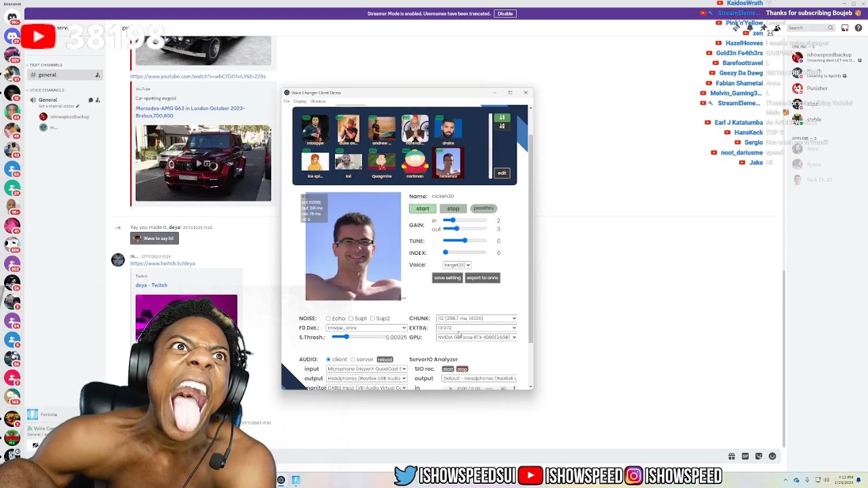This screenshot has width=868, height=488.
Task: Start SIO recording
Action: tap(448, 369)
